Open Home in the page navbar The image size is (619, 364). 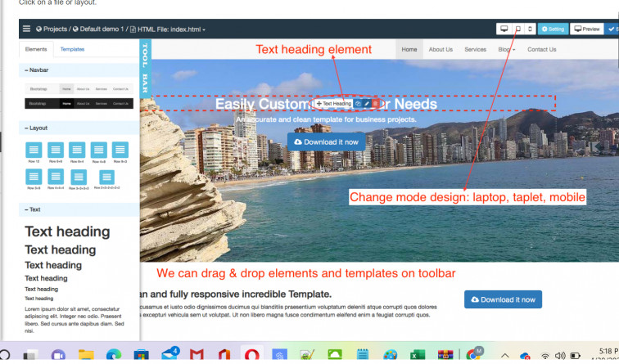[x=409, y=49]
